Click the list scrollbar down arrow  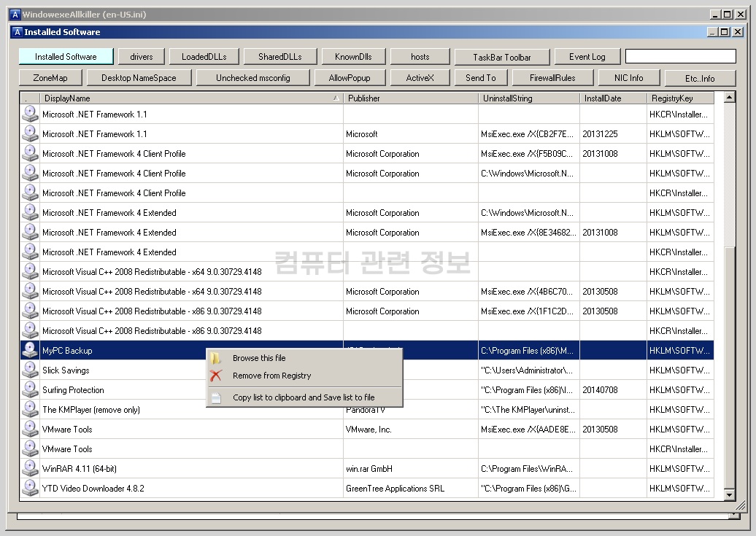tap(730, 494)
